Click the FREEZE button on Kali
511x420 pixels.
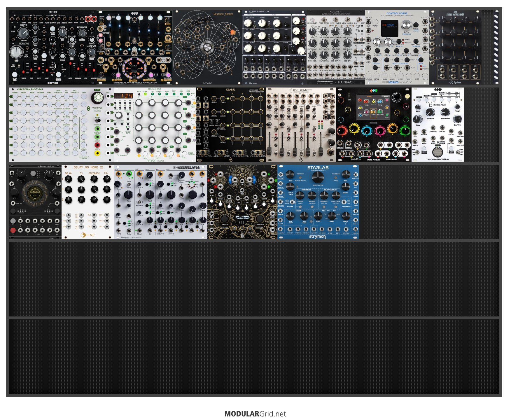pos(242,190)
